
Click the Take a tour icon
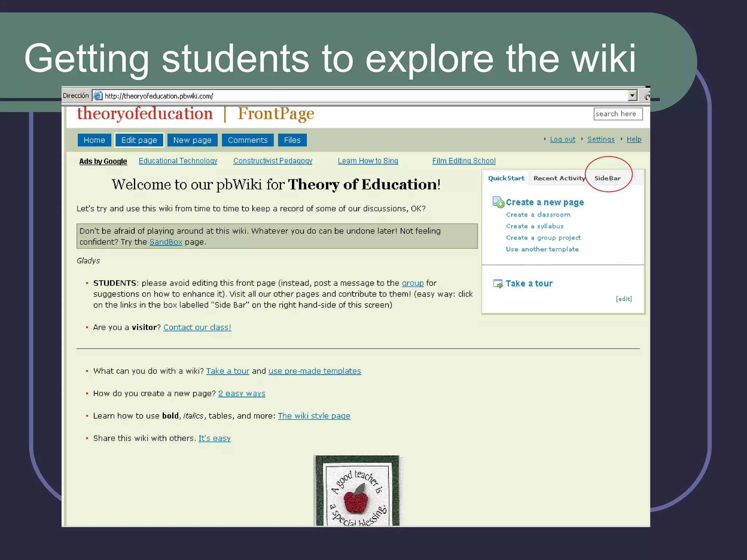click(498, 284)
